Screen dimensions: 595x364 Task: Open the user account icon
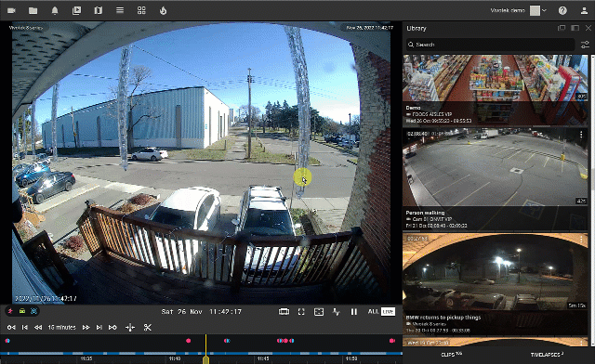(x=584, y=10)
